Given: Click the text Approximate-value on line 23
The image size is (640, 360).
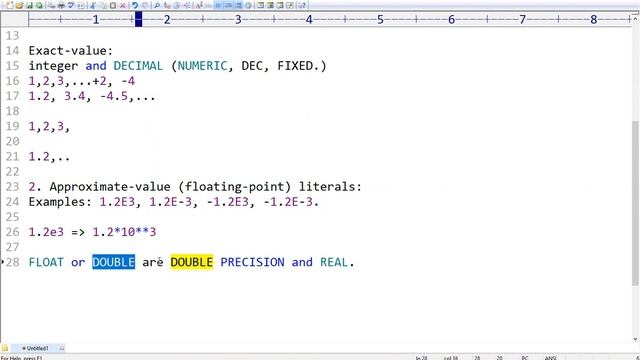Looking at the screenshot, I should point(110,187).
